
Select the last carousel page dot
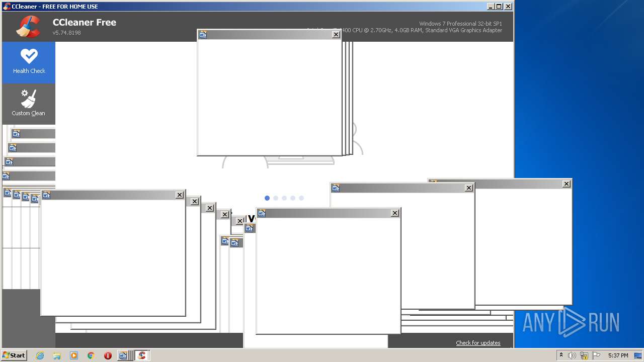[x=301, y=198]
